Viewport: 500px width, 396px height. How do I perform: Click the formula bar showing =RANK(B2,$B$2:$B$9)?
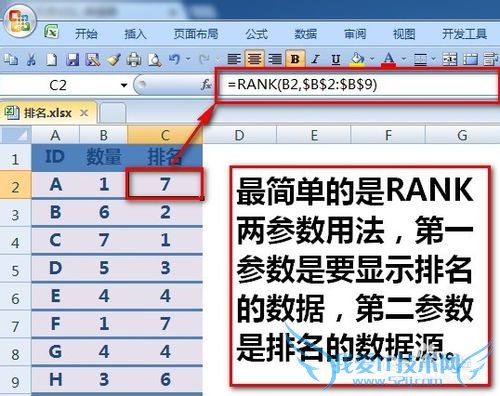coord(358,85)
